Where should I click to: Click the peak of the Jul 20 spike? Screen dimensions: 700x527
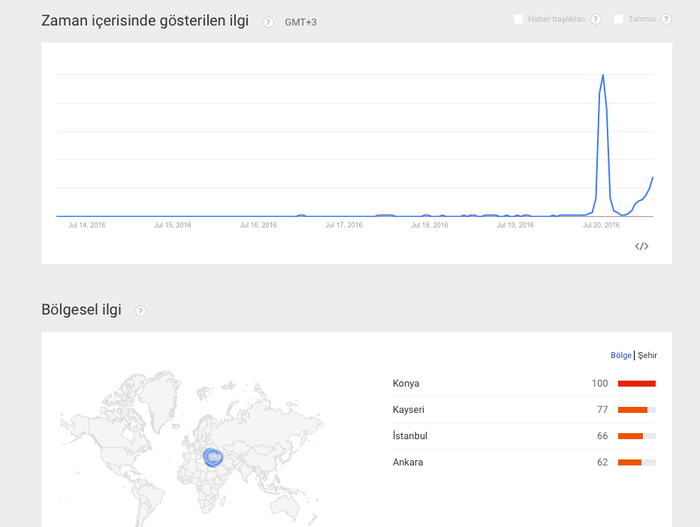pyautogui.click(x=603, y=75)
